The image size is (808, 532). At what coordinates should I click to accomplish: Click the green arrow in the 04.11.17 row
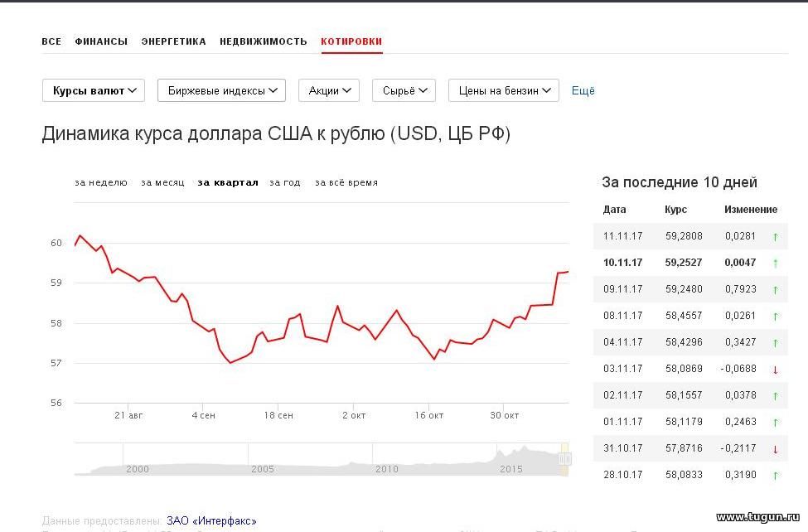776,343
